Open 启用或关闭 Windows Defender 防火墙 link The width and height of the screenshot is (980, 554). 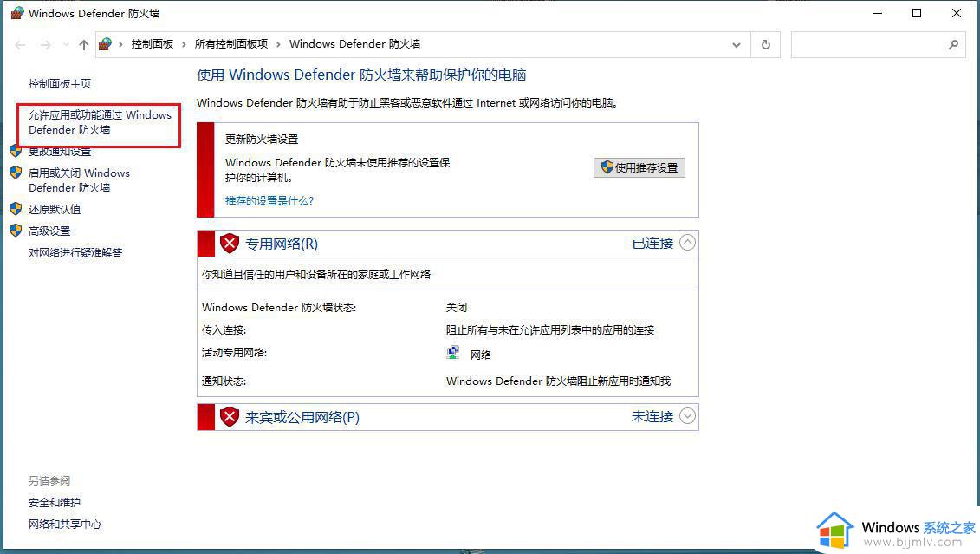pyautogui.click(x=80, y=180)
